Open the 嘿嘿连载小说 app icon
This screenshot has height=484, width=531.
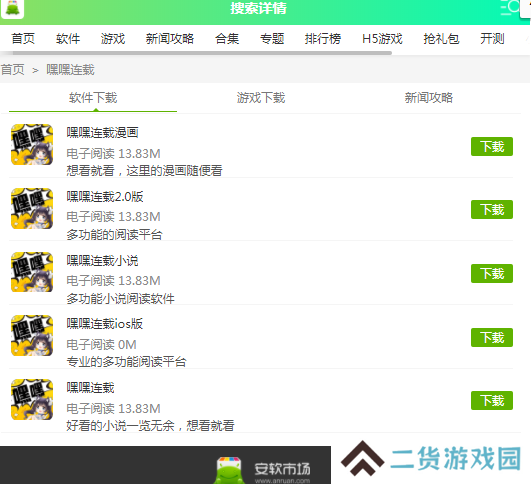point(32,272)
